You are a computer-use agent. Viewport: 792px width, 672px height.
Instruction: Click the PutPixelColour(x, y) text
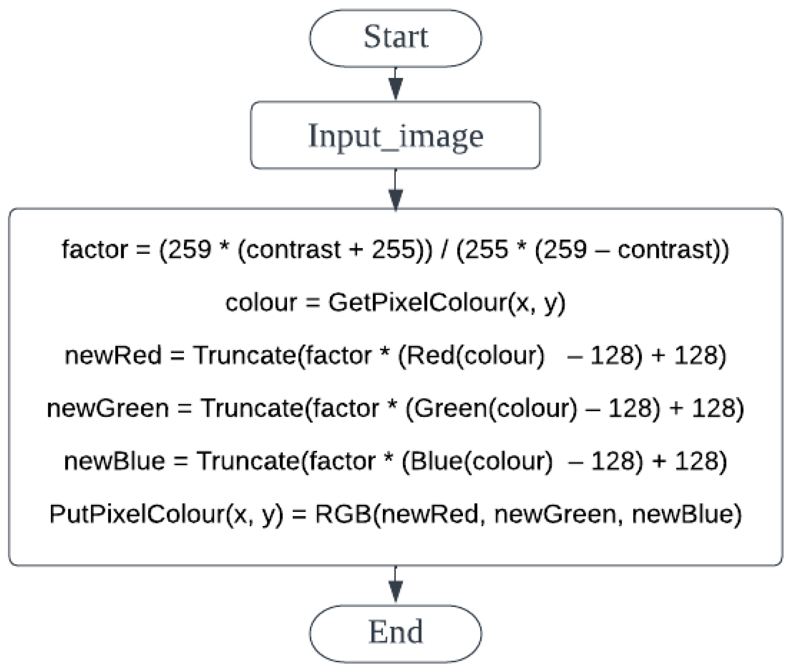click(166, 514)
